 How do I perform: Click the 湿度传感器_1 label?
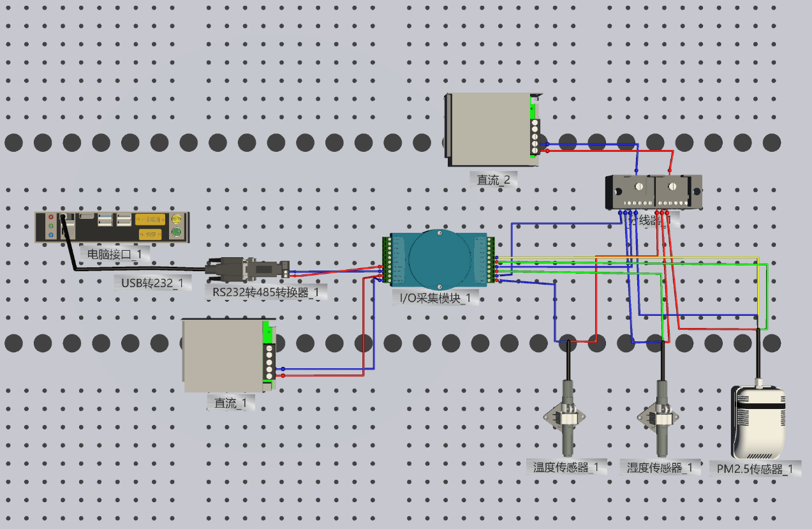tap(660, 468)
